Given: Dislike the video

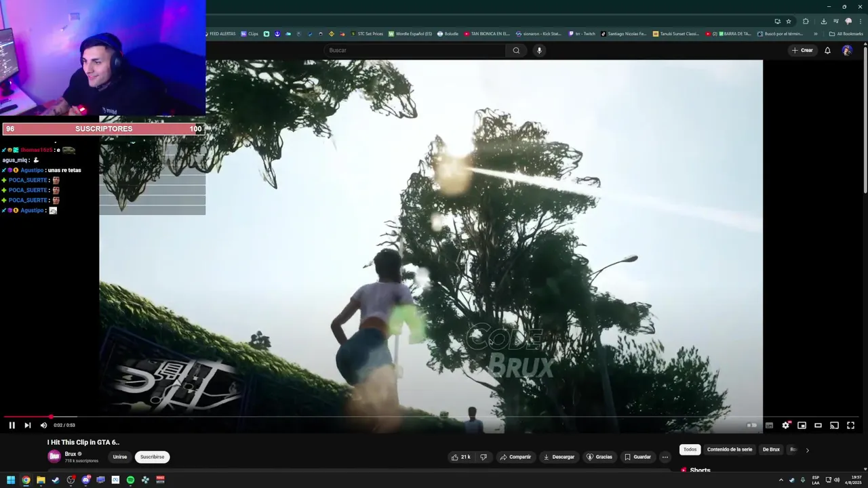Looking at the screenshot, I should pyautogui.click(x=484, y=457).
